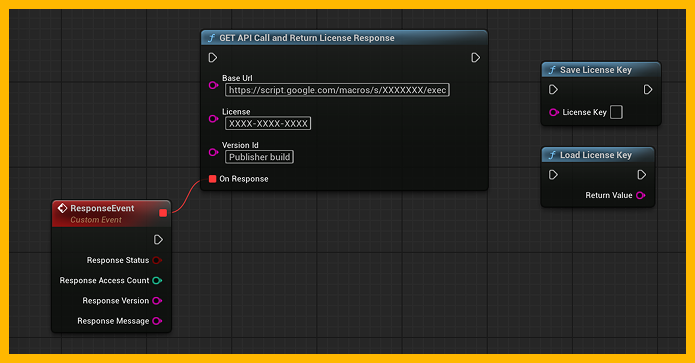Click the Custom Event subtitle text
The image size is (695, 363).
point(96,220)
